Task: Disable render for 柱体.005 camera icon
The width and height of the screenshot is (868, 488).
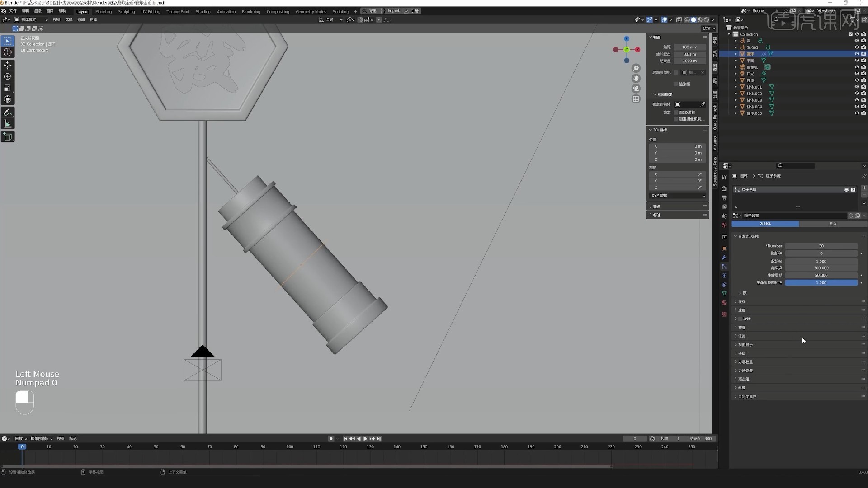Action: [863, 113]
